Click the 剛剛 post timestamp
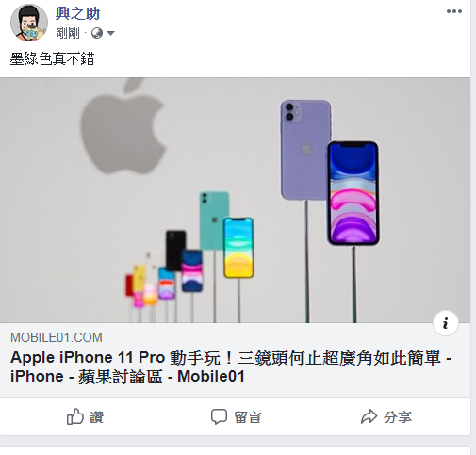 [x=68, y=33]
